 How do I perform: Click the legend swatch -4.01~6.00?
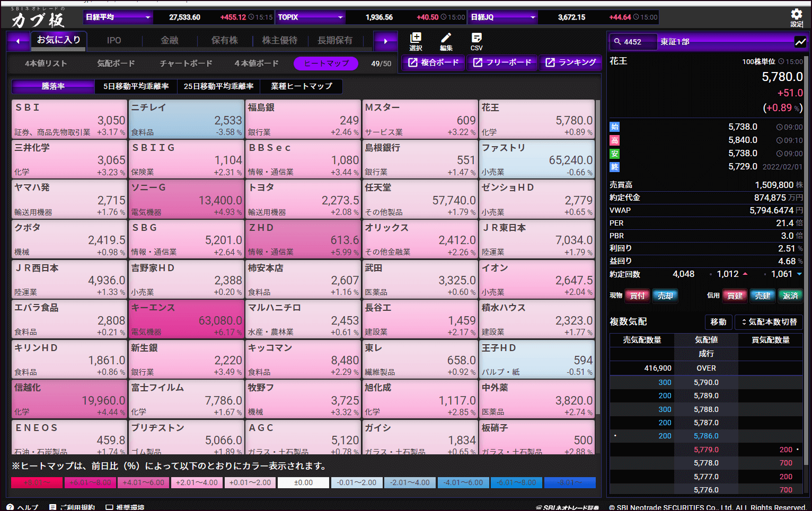click(x=463, y=482)
